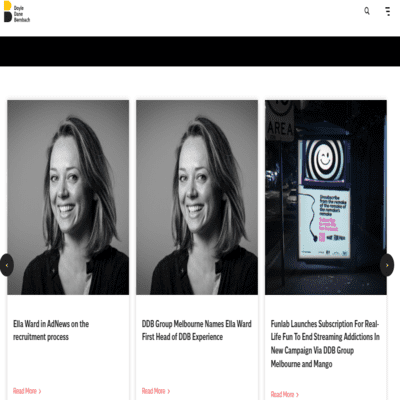Click chevron beside first Read More

point(40,391)
